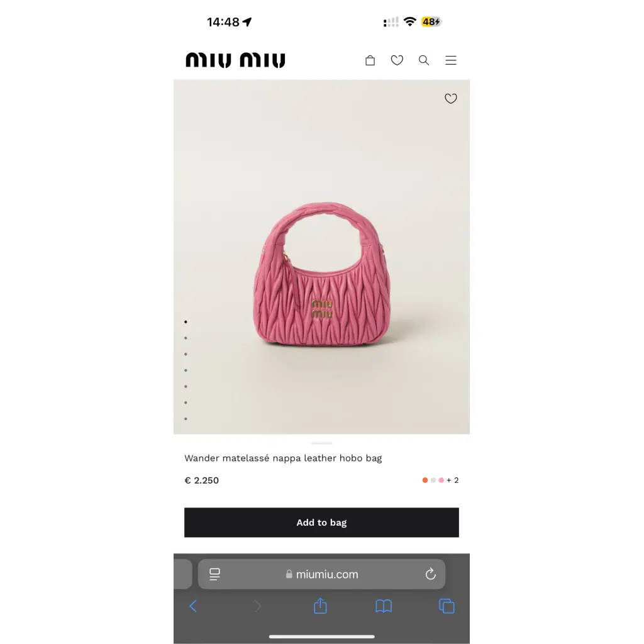Open the search magnifier icon
The height and width of the screenshot is (644, 644).
[424, 60]
